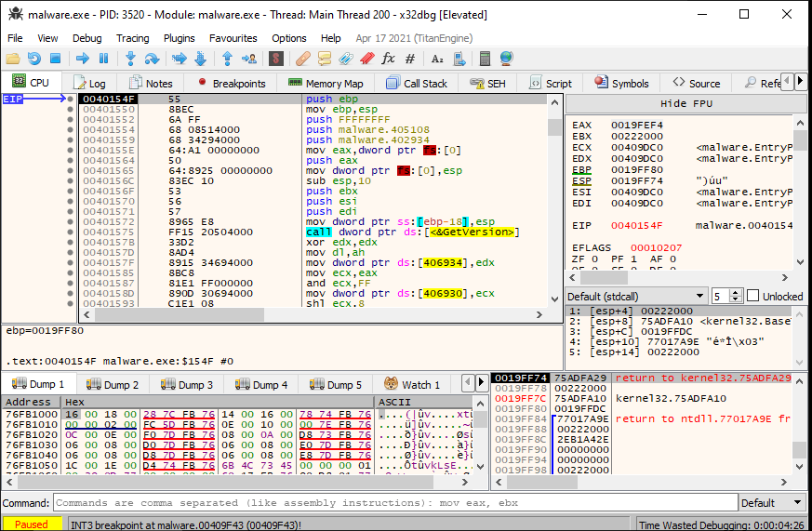Stop debugging with the blue square icon
The image size is (812, 531).
[56, 59]
